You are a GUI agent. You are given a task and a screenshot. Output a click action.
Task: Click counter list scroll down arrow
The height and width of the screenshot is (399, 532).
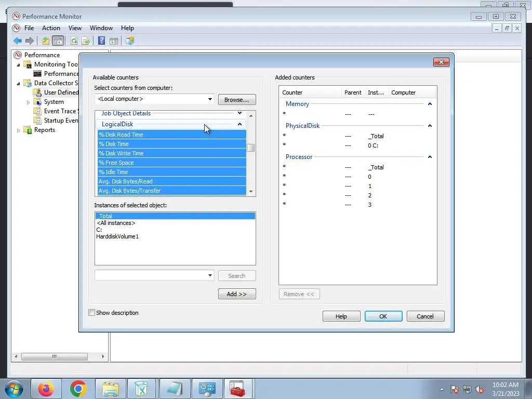[251, 192]
